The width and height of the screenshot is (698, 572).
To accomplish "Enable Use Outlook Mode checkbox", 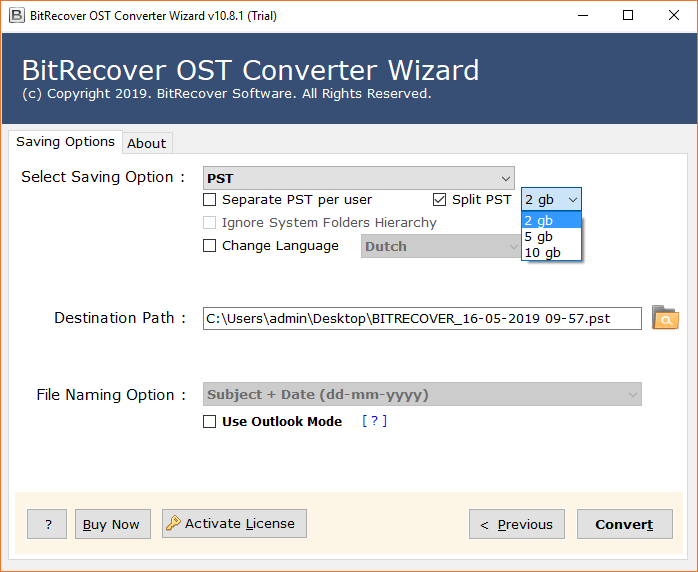I will (x=210, y=422).
